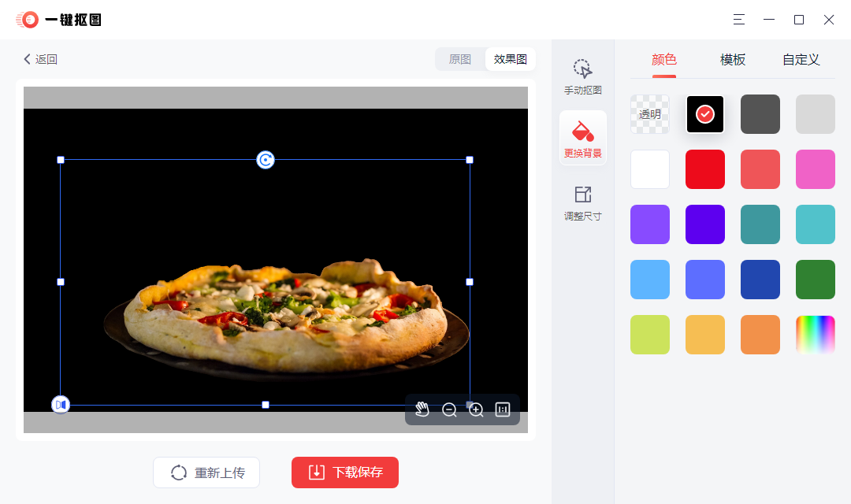Screen dimensions: 851x504
Task: Open the 自定义 custom tab
Action: (801, 59)
